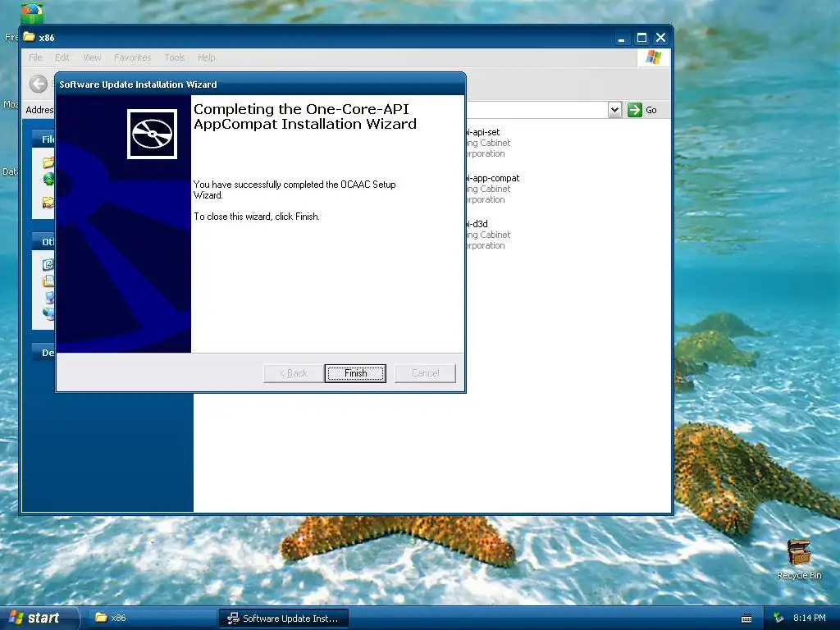Viewport: 840px width, 630px height.
Task: Click the folder icon on the x86 taskbar button
Action: (x=101, y=618)
